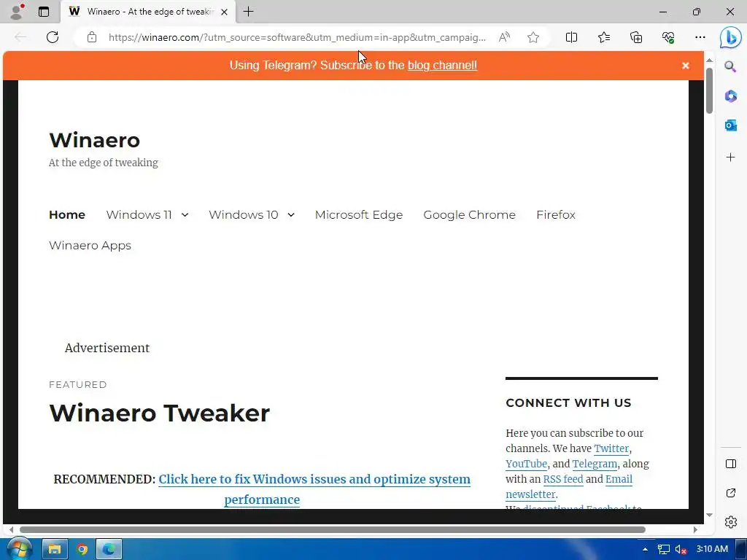Open the Winaero Tweaker featured heading
Viewport: 747px width, 560px height.
[159, 413]
